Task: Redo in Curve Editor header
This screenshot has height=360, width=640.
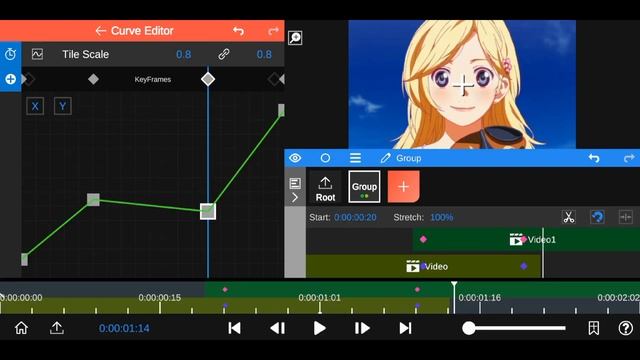Action: (273, 31)
